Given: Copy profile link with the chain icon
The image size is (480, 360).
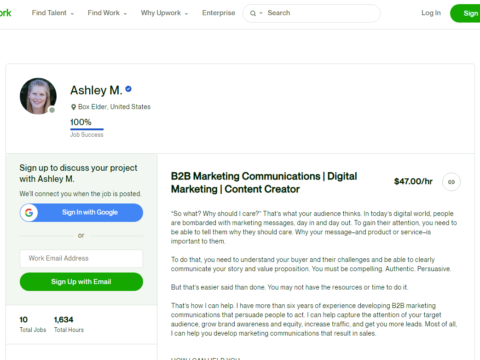Looking at the screenshot, I should point(451,182).
